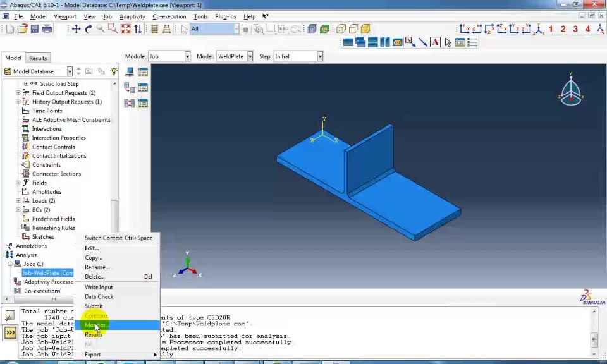Choose Results in the context menu
This screenshot has width=607, height=364.
point(118,334)
